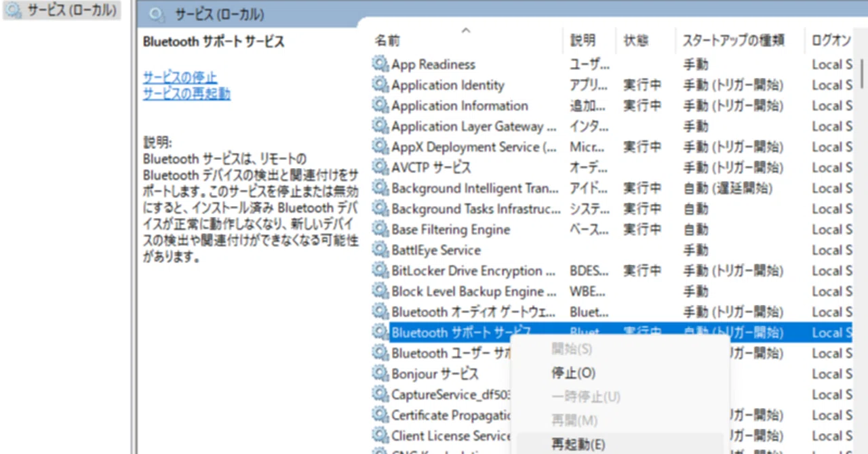Select the BattlEye Service gear icon
This screenshot has width=868, height=454.
click(380, 249)
